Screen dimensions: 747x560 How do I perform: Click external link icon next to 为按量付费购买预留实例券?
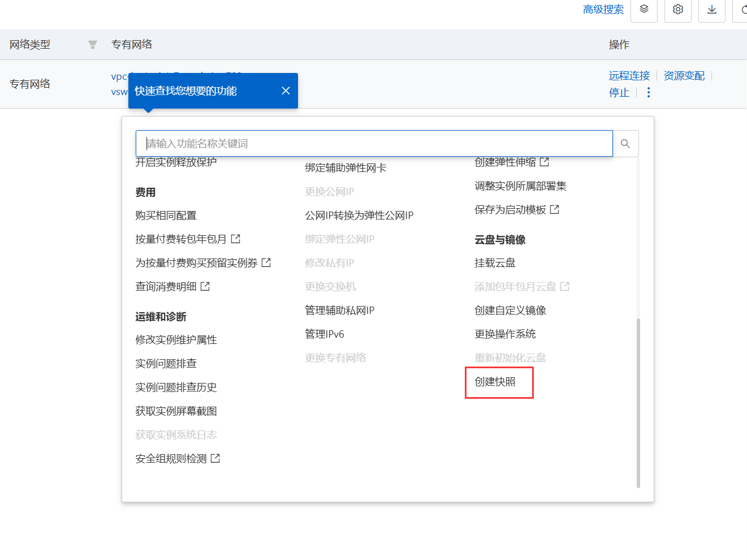tap(266, 262)
